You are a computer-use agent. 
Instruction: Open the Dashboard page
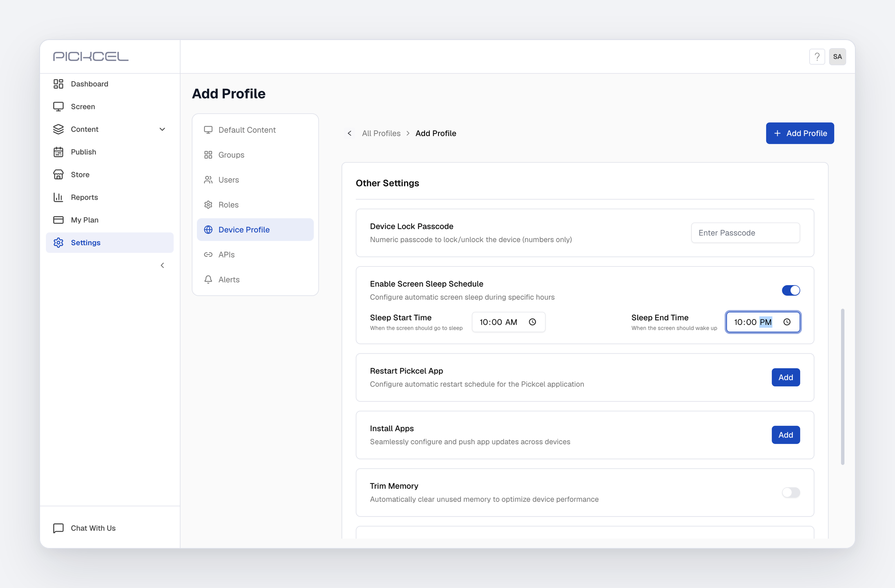pos(110,84)
